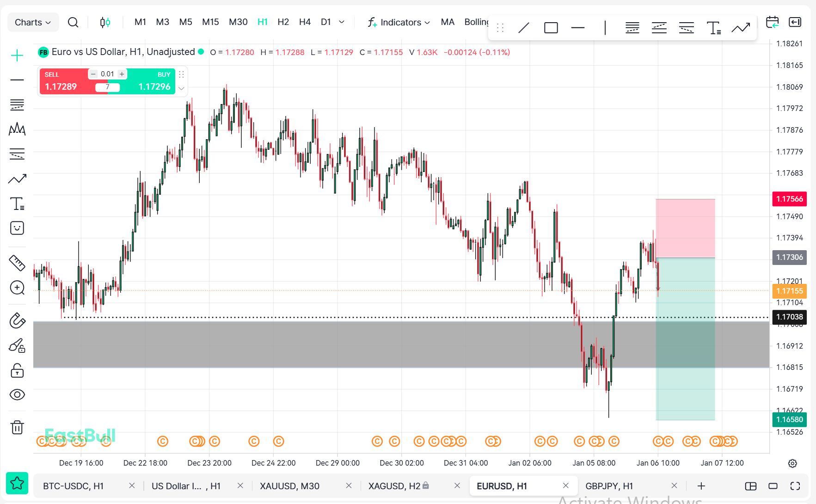Click the trash delete drawings icon
816x504 pixels.
click(x=17, y=427)
